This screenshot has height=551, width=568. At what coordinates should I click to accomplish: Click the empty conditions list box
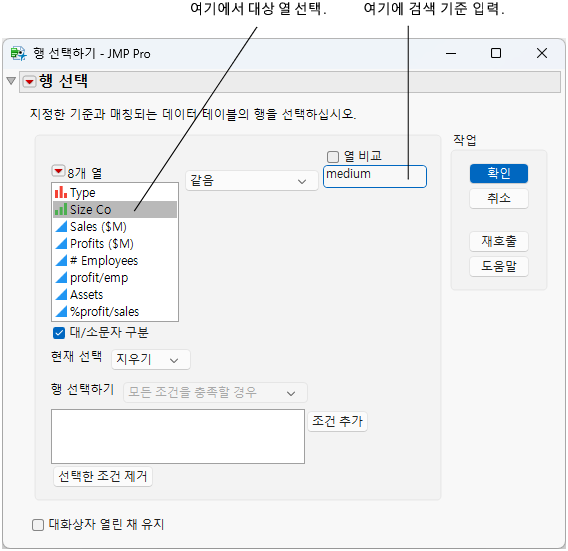178,436
